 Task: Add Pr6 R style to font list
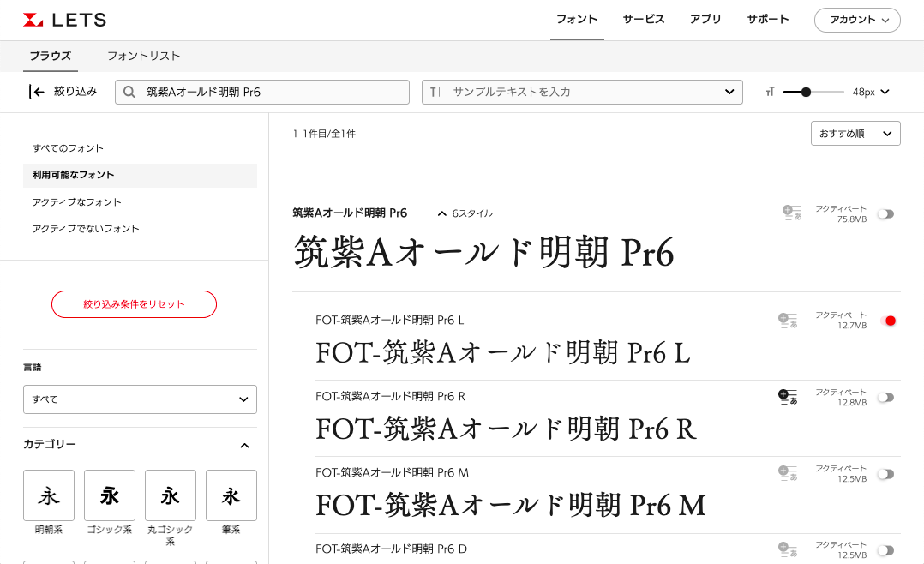pos(787,397)
